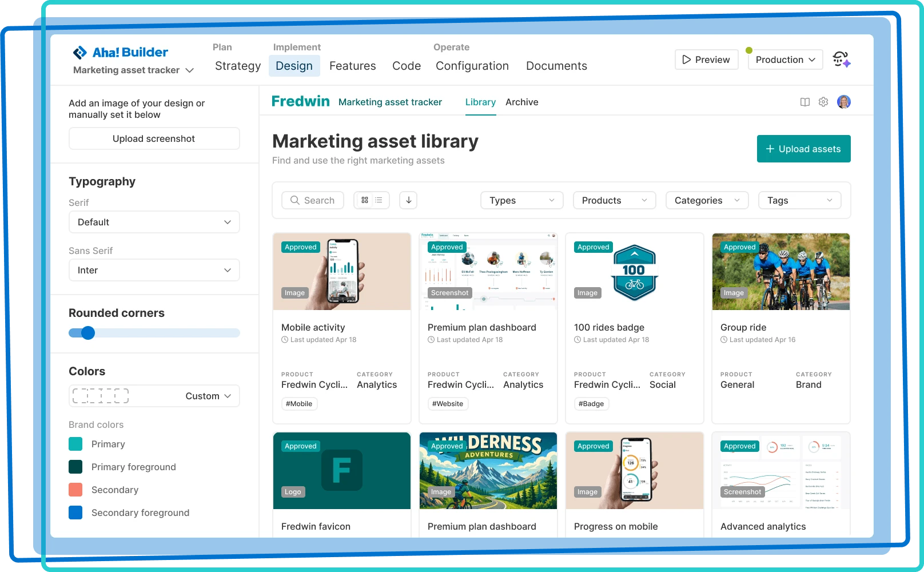
Task: Click the 100 rides badge card title
Action: coord(609,327)
